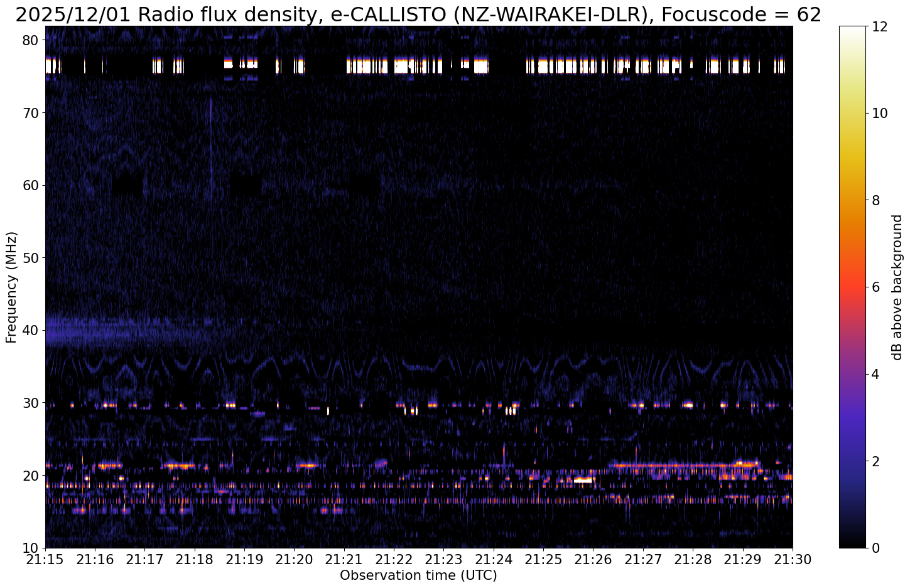910x588 pixels.
Task: Select the 21:20 time tick label
Action: 294,559
